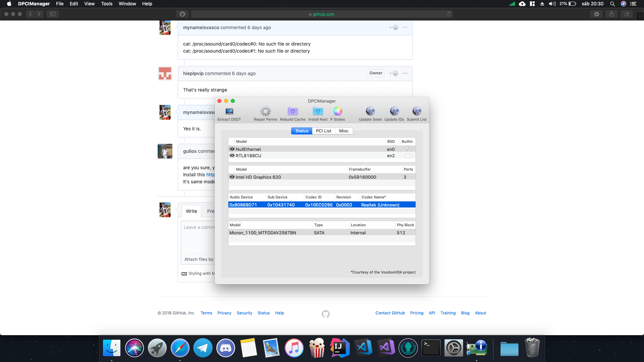
Task: Launch Telegram from the Dock
Action: click(203, 348)
